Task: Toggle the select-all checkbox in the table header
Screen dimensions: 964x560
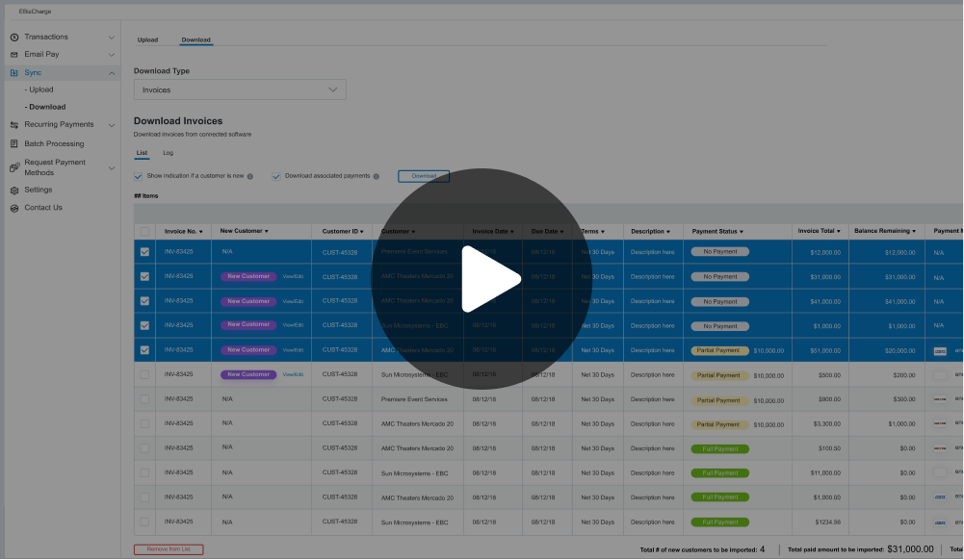Action: point(144,231)
